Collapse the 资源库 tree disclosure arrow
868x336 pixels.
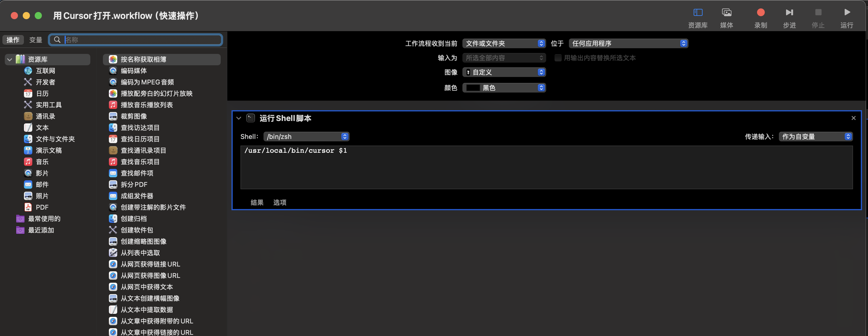coord(10,59)
